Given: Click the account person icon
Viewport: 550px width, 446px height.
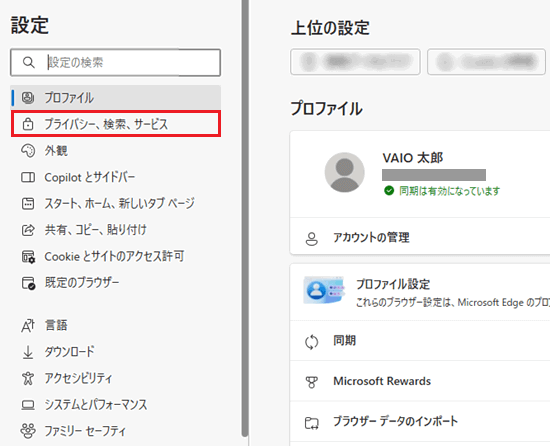Looking at the screenshot, I should coord(311,238).
